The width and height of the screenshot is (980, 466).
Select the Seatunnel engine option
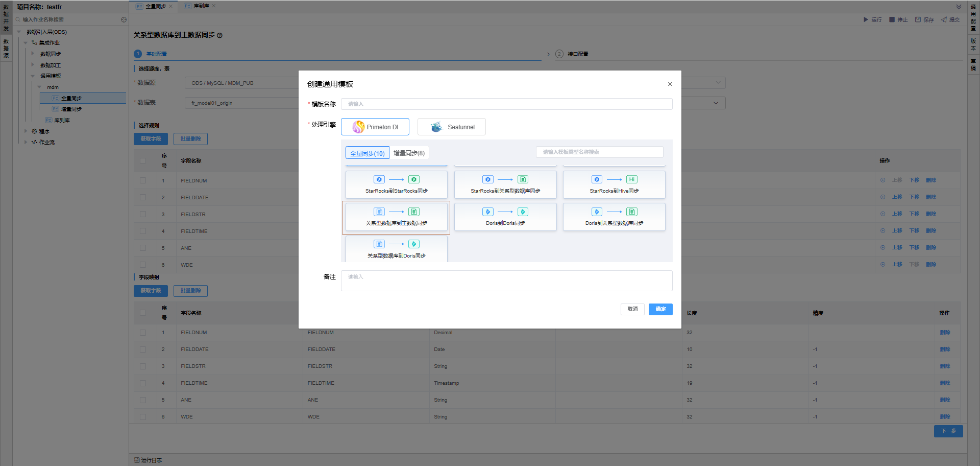[x=451, y=127]
